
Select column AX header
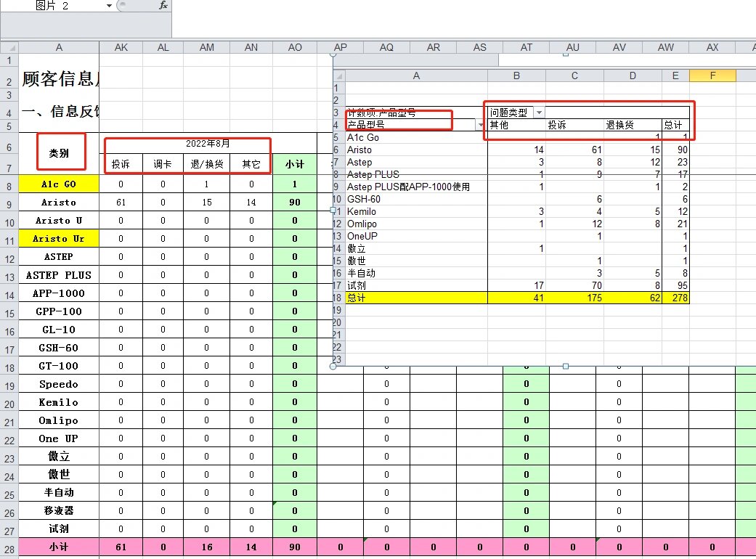pos(712,47)
